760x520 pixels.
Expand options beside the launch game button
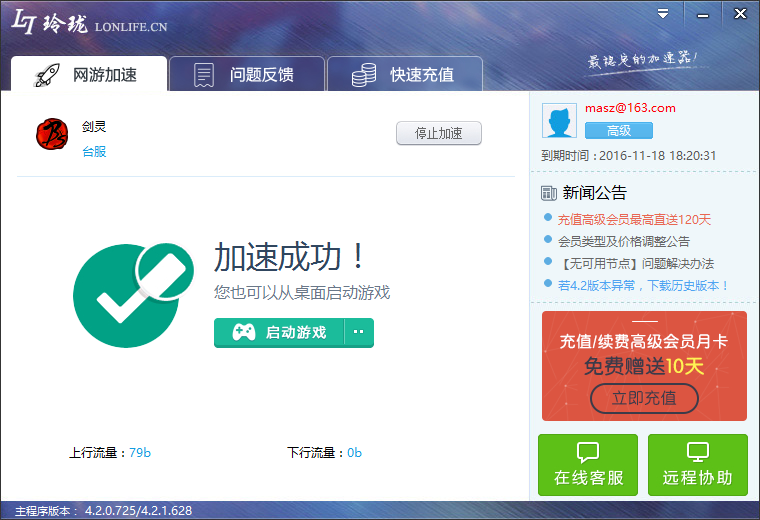pyautogui.click(x=359, y=332)
